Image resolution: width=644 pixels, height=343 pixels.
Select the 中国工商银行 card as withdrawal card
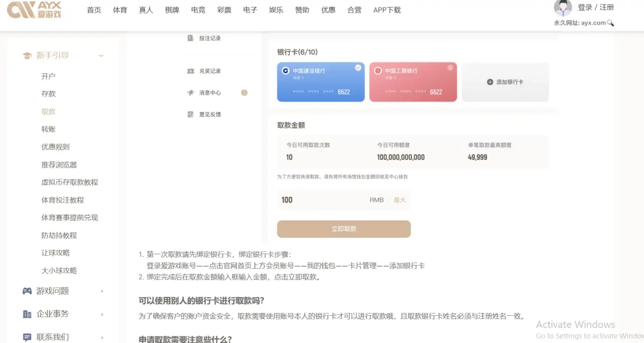pyautogui.click(x=413, y=81)
